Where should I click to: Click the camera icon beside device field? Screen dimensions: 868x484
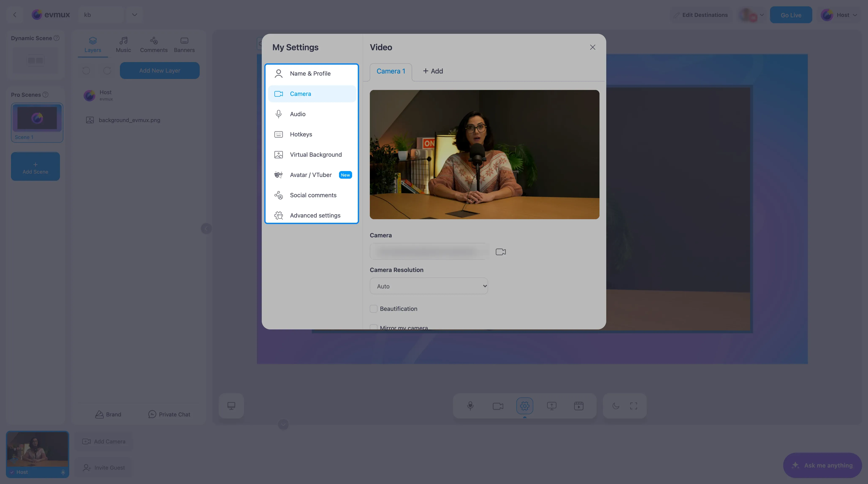pyautogui.click(x=500, y=252)
